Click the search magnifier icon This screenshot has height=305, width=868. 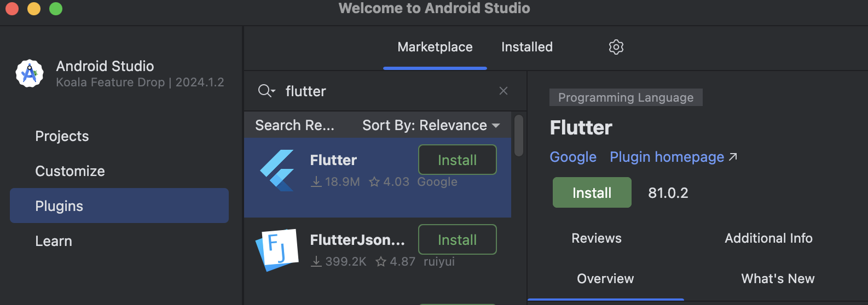click(x=265, y=91)
